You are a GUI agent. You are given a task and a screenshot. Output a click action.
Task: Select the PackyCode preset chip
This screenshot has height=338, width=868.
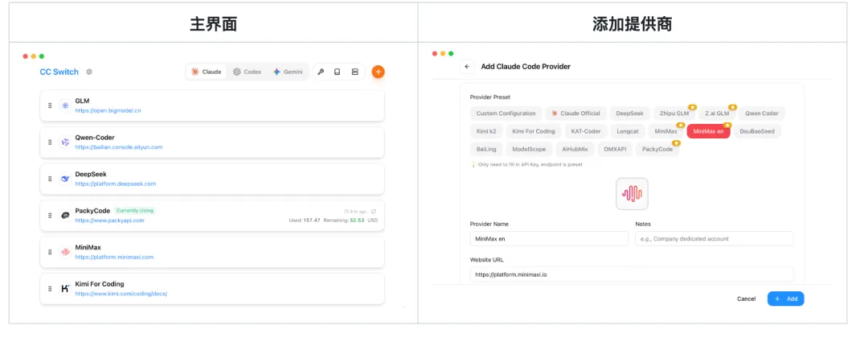657,150
